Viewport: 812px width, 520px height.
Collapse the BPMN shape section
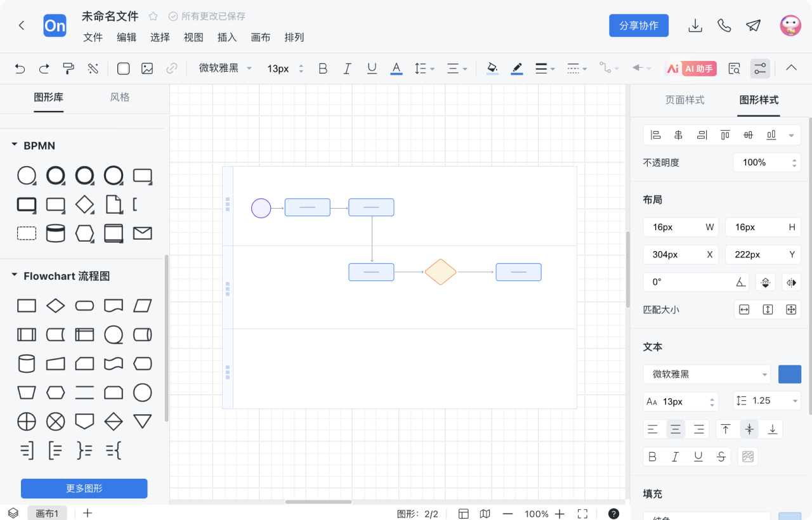(15, 145)
